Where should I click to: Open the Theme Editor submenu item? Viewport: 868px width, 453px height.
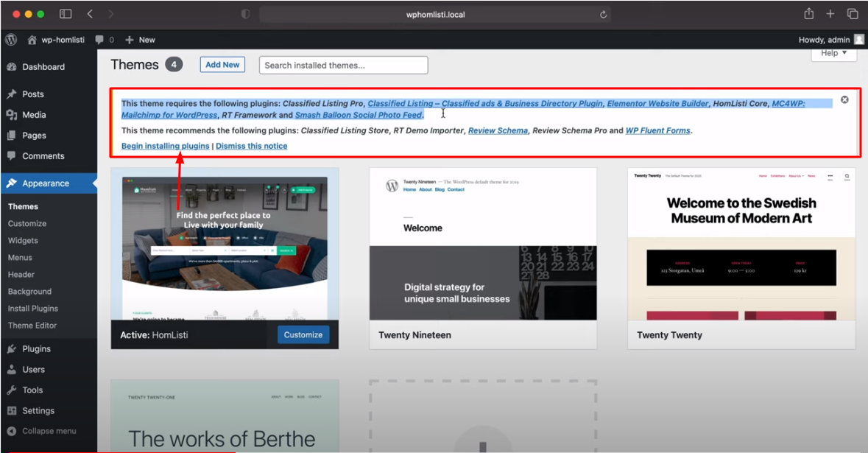(x=32, y=326)
